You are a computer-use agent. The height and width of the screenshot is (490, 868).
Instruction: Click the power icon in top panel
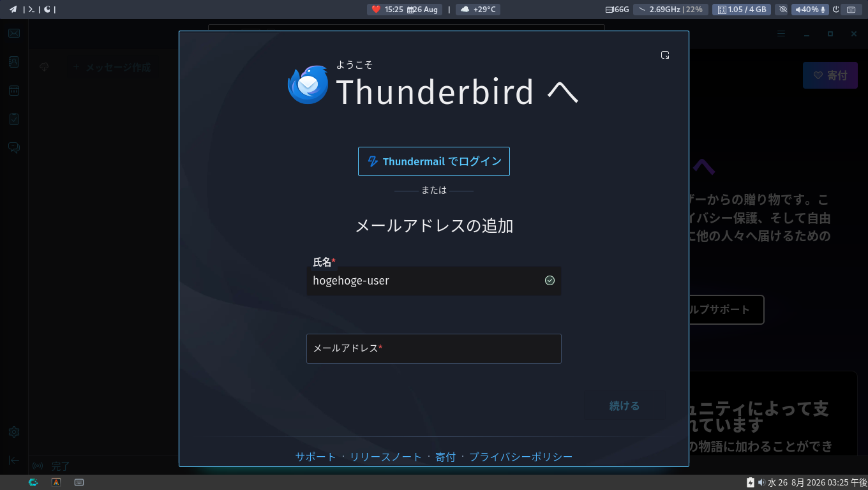(x=836, y=10)
